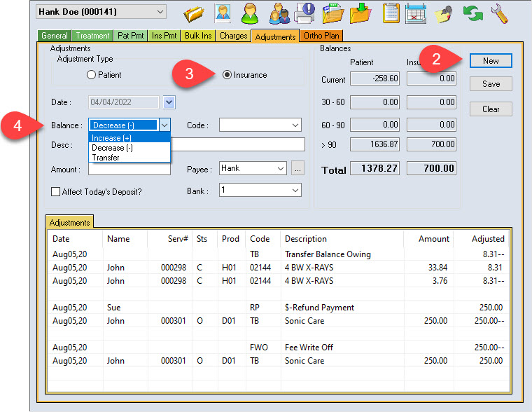Viewport: 532px width, 412px height.
Task: Click Patient over-90 balance 1636.87
Action: pos(374,144)
